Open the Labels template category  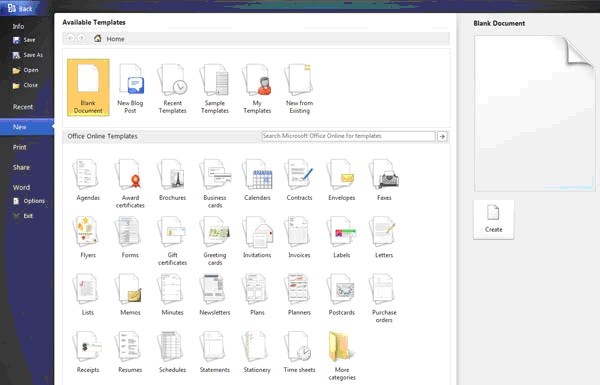pyautogui.click(x=342, y=237)
